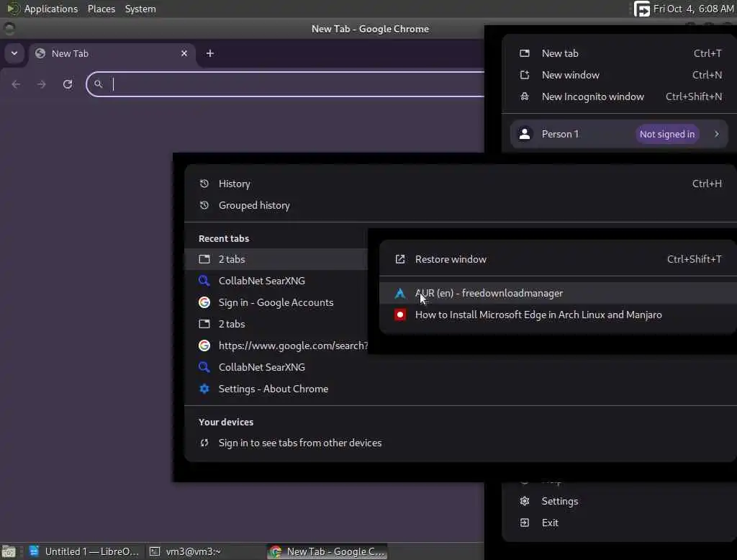Reopen second CollabNet SearXNG recent tab

tap(461, 367)
